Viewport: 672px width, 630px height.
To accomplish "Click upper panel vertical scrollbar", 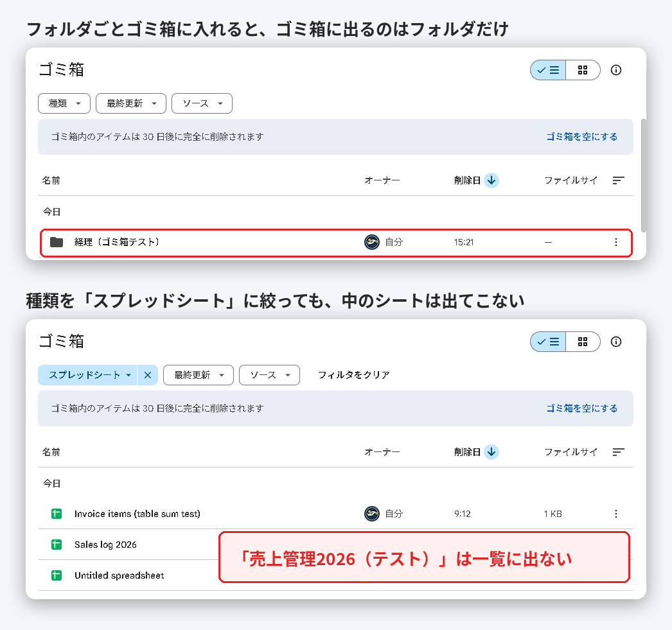I will pos(643,175).
